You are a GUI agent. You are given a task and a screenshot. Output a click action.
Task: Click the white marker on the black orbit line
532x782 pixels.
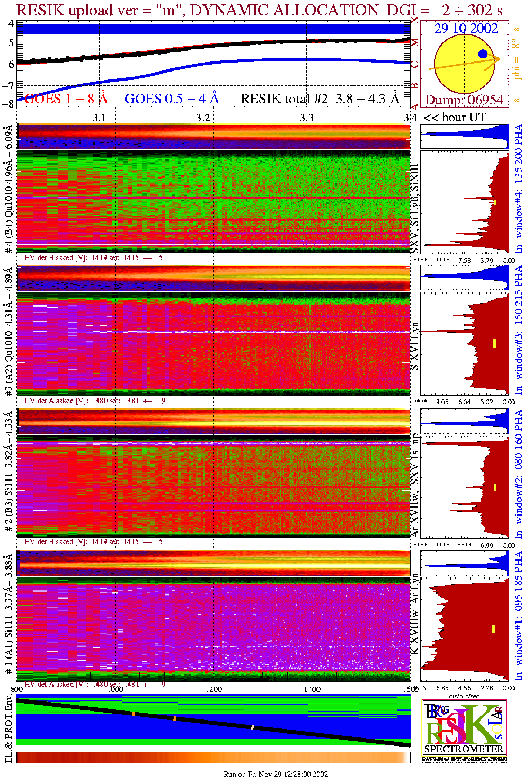tap(252, 727)
